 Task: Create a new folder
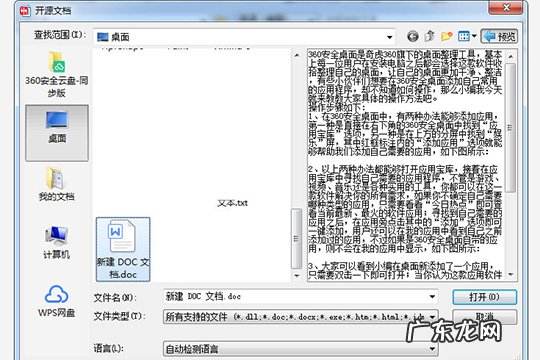[x=446, y=36]
